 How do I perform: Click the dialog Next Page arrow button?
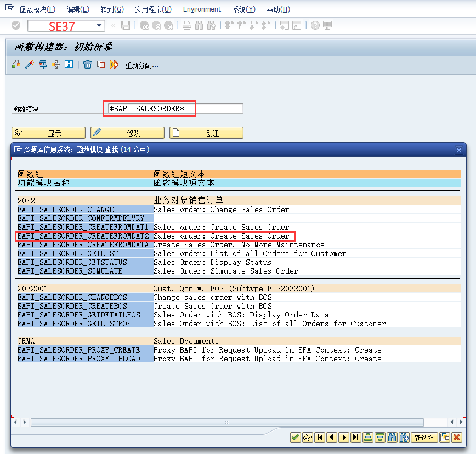pyautogui.click(x=344, y=438)
